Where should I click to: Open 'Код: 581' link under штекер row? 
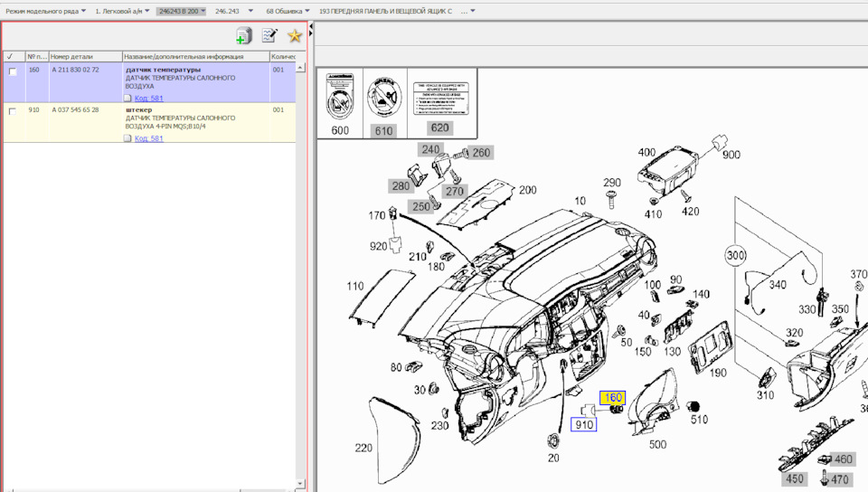point(149,138)
